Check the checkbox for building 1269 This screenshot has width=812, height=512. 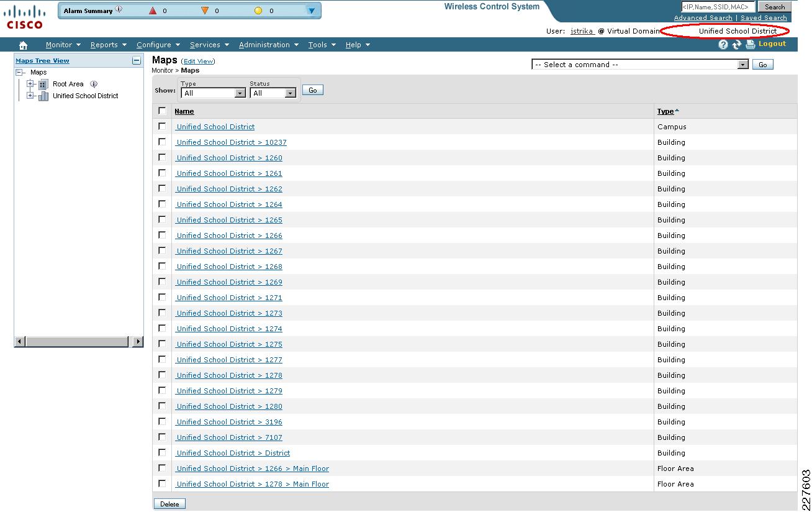[162, 281]
